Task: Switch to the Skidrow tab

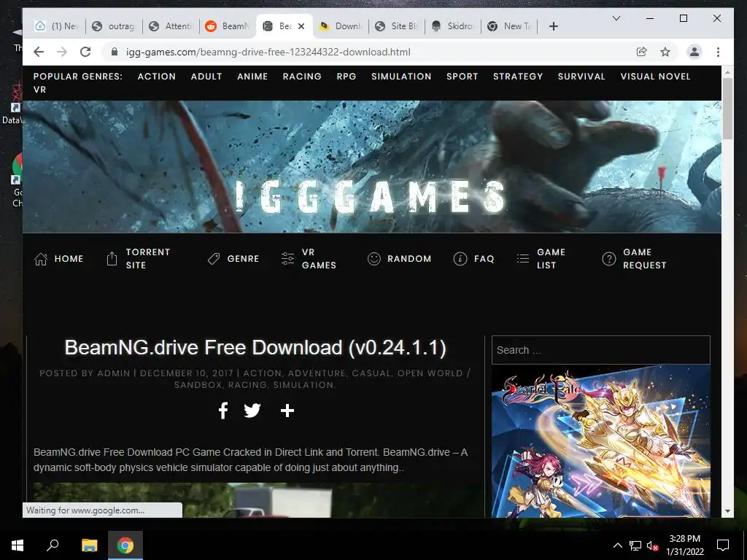Action: (454, 26)
